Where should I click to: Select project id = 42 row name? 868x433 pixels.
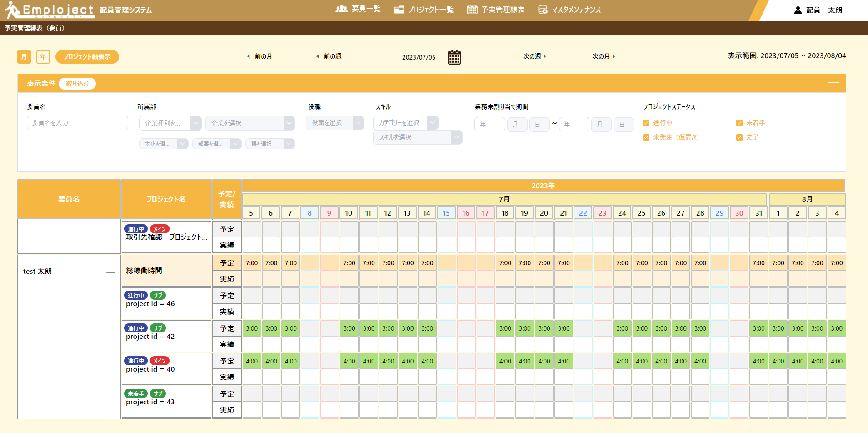coord(150,337)
